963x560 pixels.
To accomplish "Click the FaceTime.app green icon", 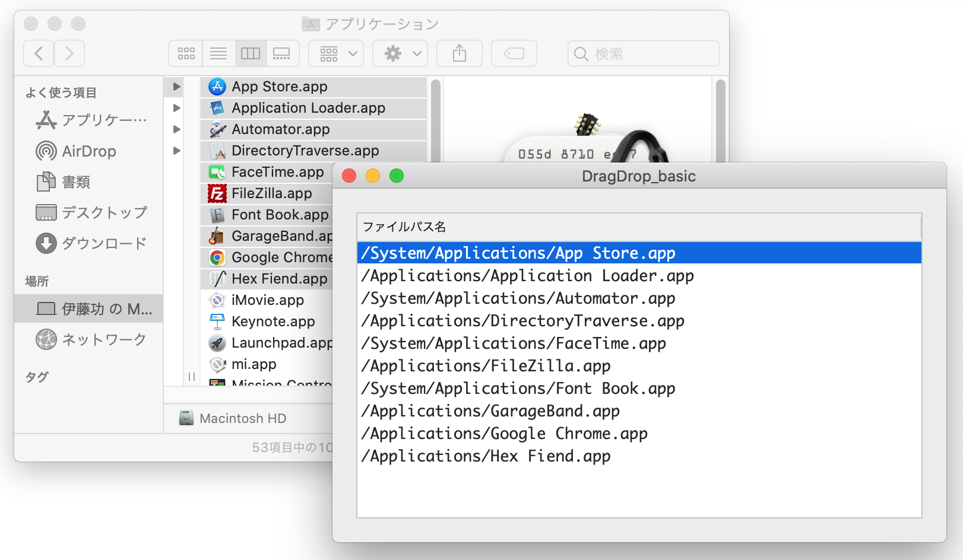I will pyautogui.click(x=217, y=172).
